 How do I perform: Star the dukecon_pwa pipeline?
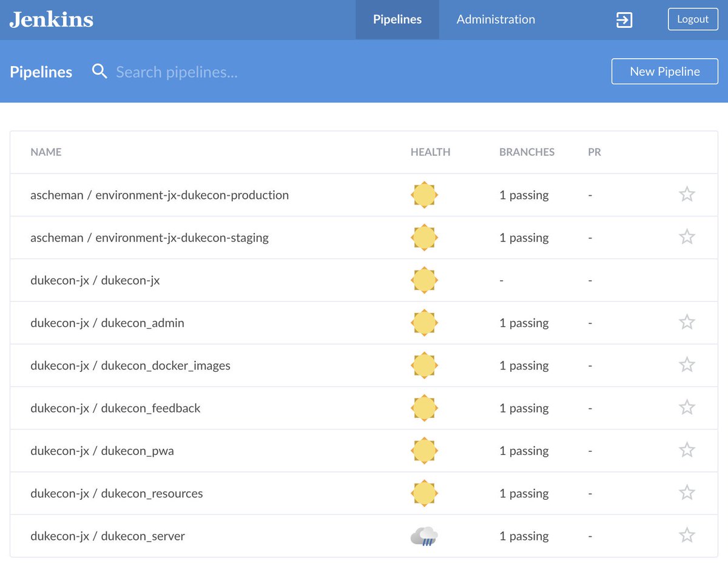click(687, 449)
